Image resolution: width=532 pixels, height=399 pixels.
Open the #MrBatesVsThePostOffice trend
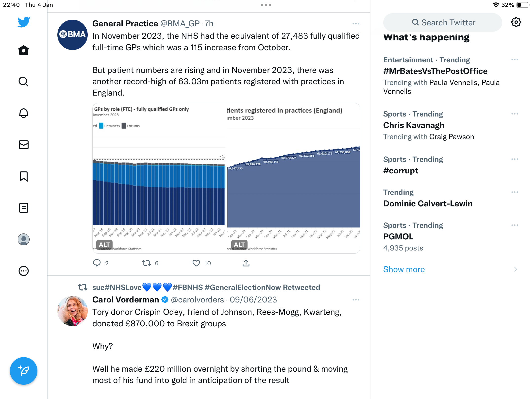pyautogui.click(x=435, y=71)
